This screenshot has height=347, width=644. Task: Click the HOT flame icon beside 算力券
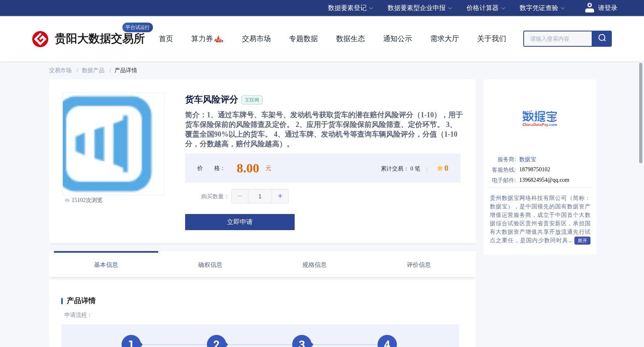tap(219, 39)
